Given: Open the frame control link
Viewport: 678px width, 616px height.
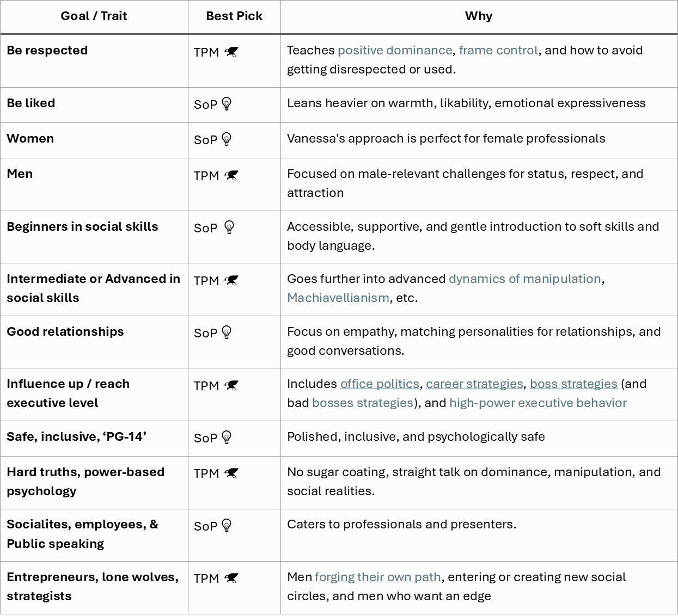Looking at the screenshot, I should coord(498,51).
